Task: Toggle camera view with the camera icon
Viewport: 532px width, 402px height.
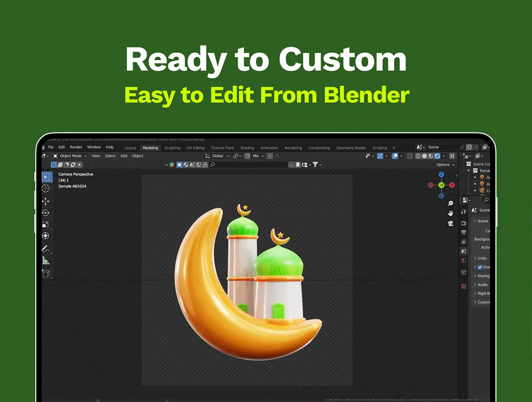Action: point(450,223)
